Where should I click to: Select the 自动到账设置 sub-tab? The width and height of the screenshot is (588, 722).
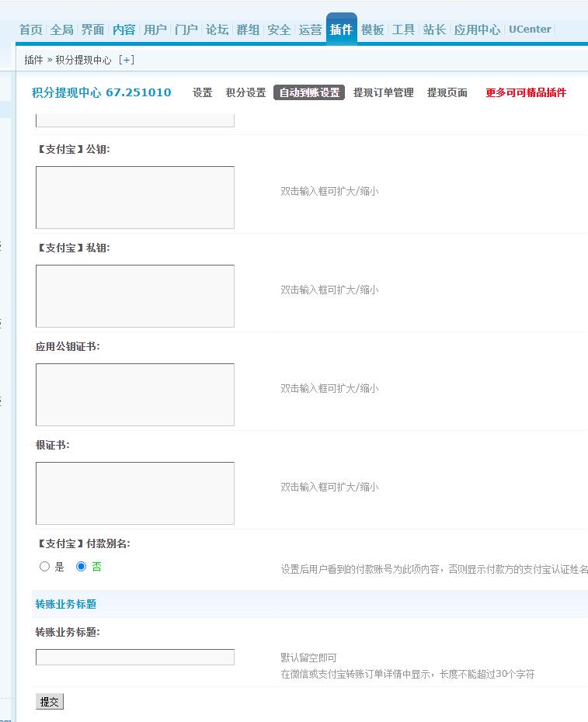309,92
